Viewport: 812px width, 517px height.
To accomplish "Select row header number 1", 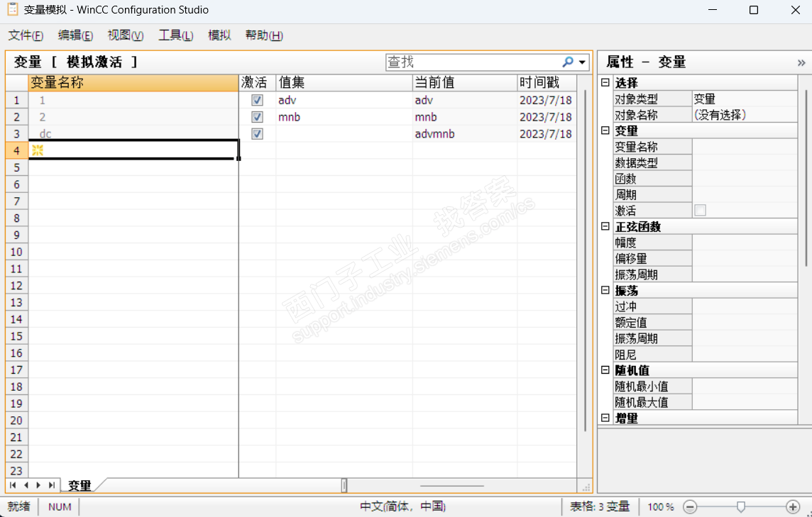I will 16,101.
